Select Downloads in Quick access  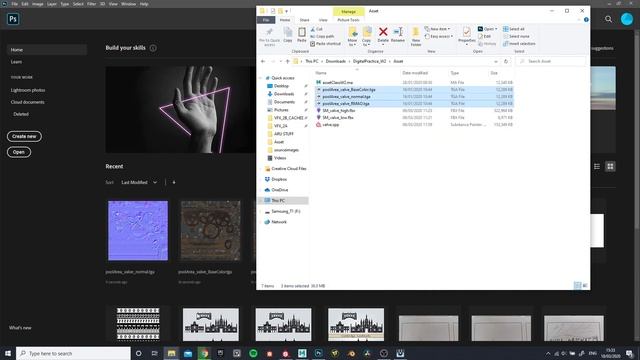pyautogui.click(x=284, y=94)
